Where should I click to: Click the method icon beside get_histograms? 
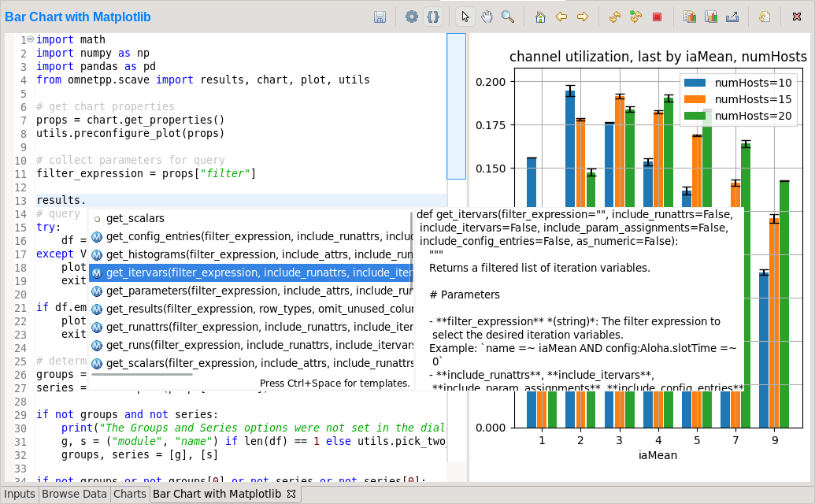97,255
